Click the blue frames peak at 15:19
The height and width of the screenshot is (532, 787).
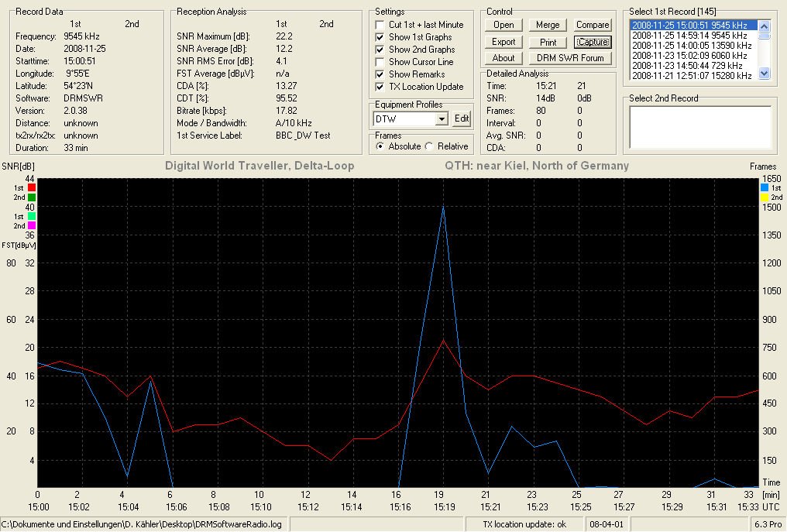click(443, 206)
